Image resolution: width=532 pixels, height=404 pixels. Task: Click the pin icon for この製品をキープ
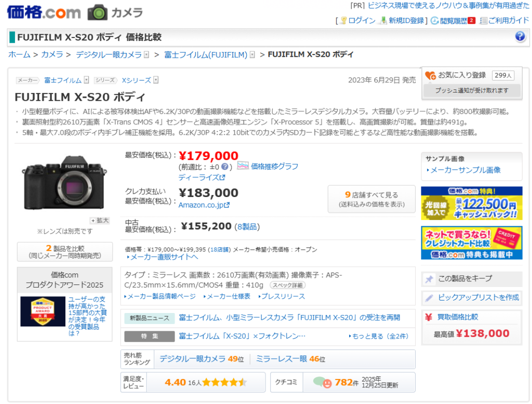click(x=429, y=279)
